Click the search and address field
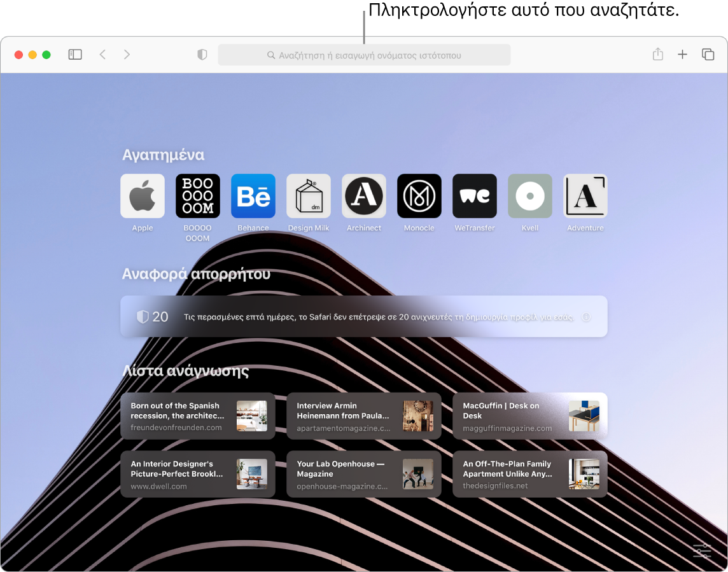 click(x=364, y=55)
